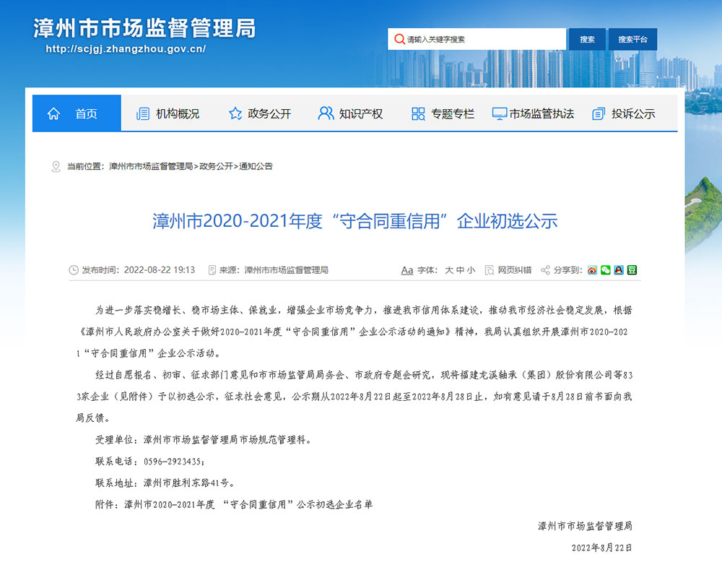Click the search magnifier icon
Image resolution: width=722 pixels, height=588 pixels.
click(399, 39)
